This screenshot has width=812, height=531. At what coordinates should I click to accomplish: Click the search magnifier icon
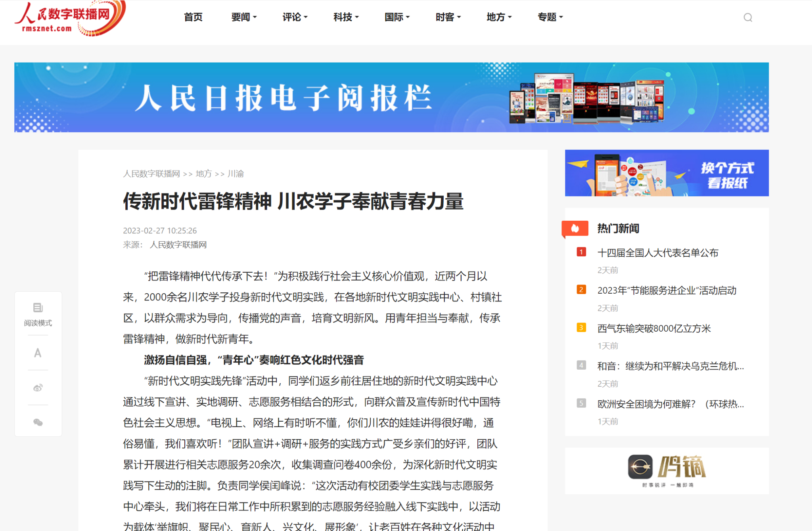coord(748,17)
